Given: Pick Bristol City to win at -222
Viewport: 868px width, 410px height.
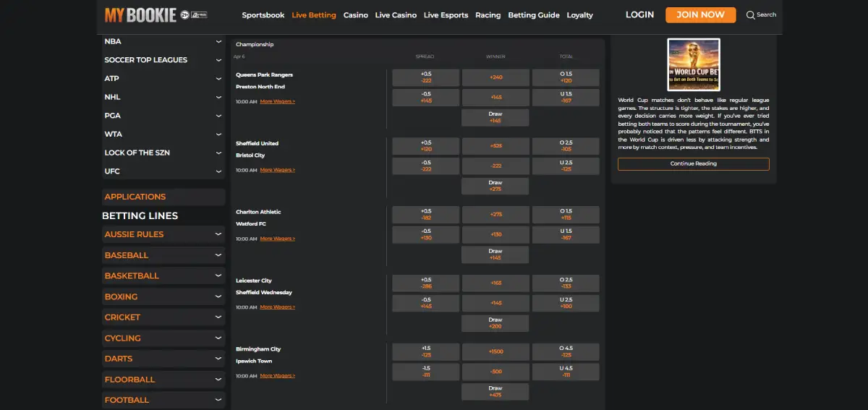Looking at the screenshot, I should coord(495,166).
